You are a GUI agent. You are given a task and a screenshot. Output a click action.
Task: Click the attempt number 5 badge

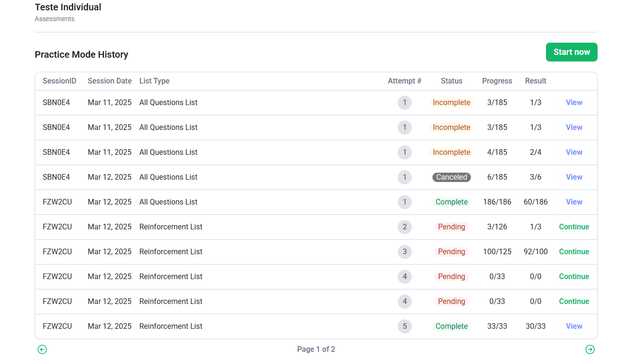point(405,326)
